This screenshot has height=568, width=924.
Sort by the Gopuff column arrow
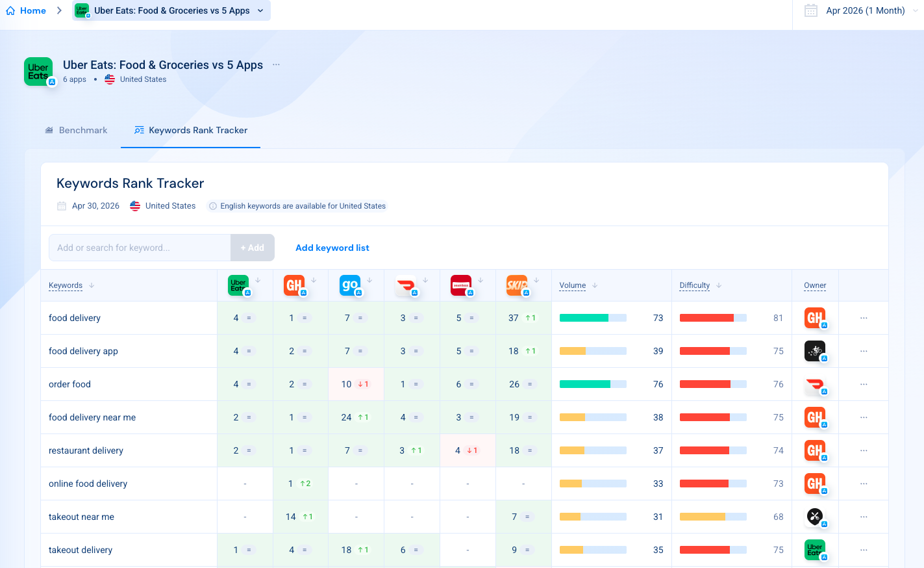[x=369, y=280]
